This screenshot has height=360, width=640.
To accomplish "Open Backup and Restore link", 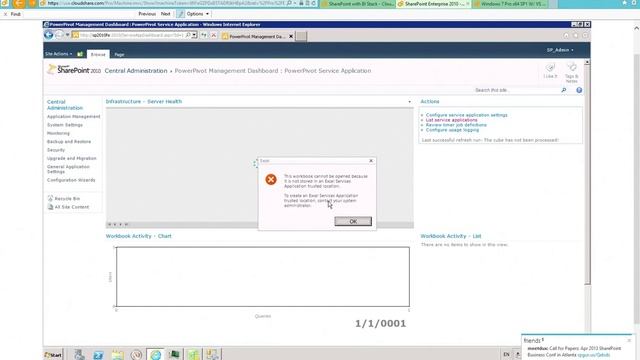I will pos(69,142).
